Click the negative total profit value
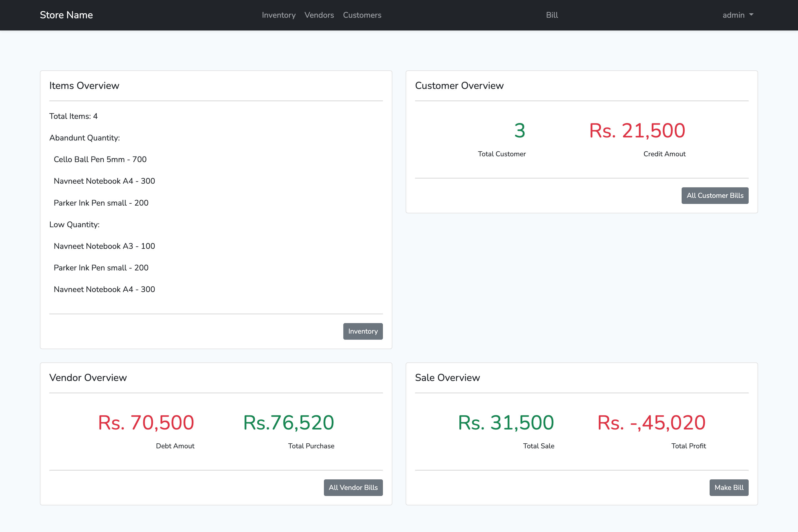The width and height of the screenshot is (798, 532). 651,423
